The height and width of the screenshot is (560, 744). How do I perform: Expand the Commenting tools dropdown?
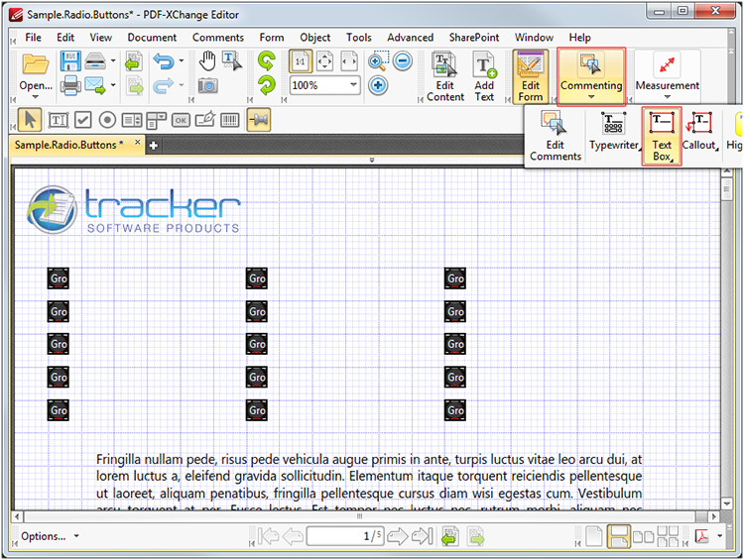click(x=591, y=97)
